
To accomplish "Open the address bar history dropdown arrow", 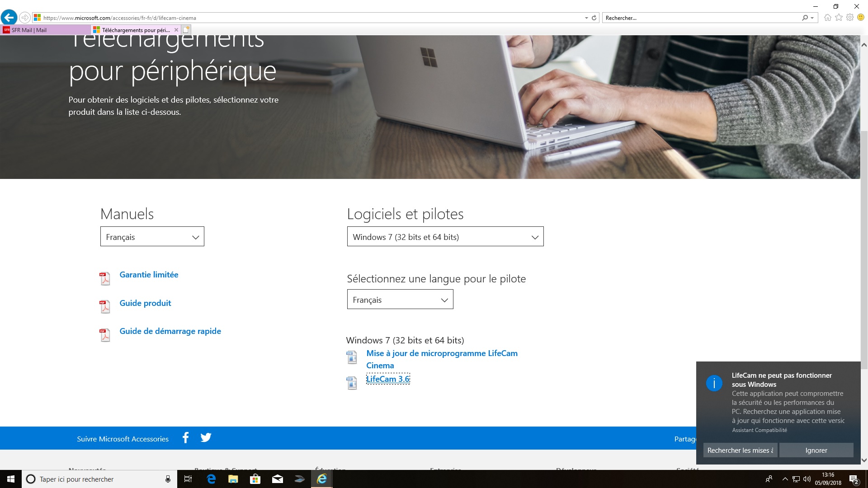I will (586, 18).
